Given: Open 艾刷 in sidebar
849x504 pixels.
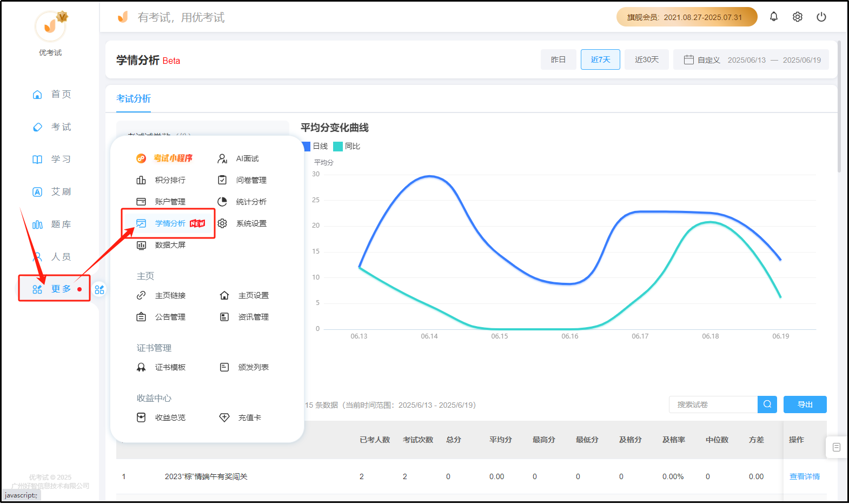Looking at the screenshot, I should point(51,191).
